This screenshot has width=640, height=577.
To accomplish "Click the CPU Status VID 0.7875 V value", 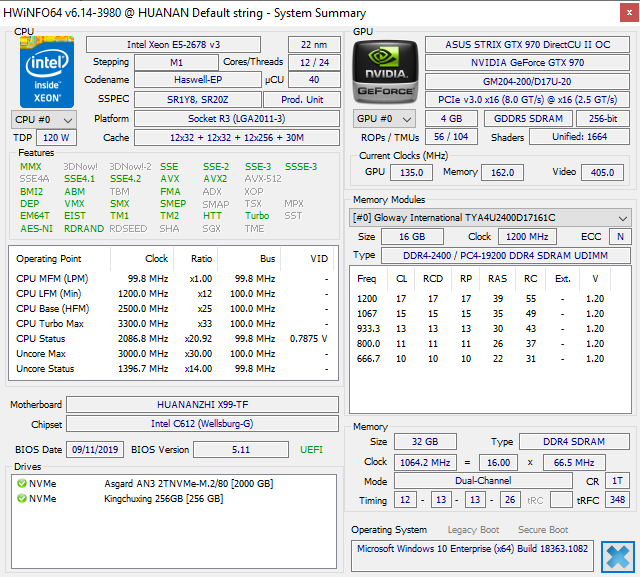I will pyautogui.click(x=309, y=339).
